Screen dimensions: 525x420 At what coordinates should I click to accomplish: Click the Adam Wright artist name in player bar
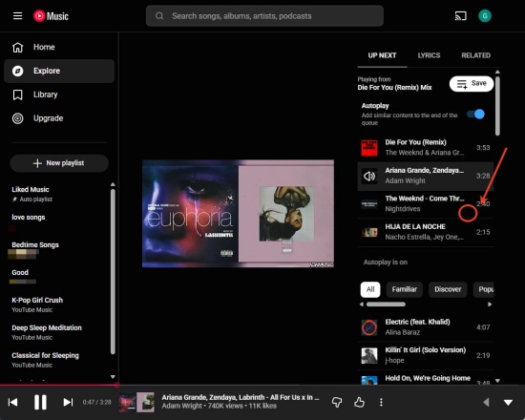pyautogui.click(x=181, y=406)
